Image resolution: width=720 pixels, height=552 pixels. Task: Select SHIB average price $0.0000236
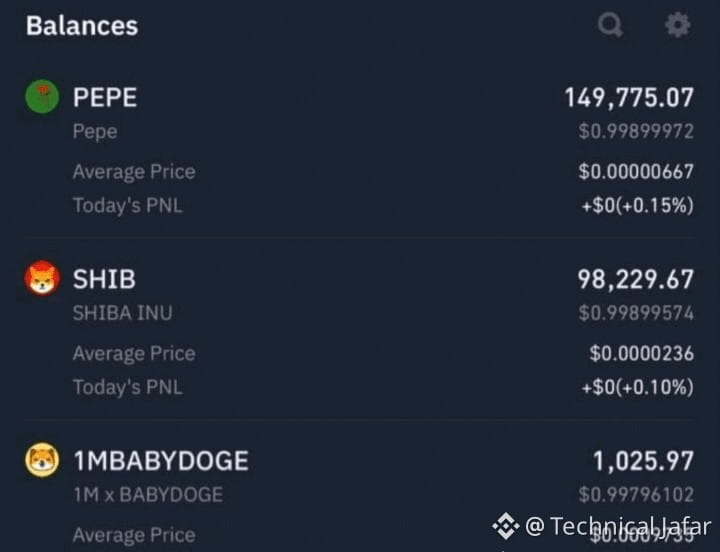[641, 354]
